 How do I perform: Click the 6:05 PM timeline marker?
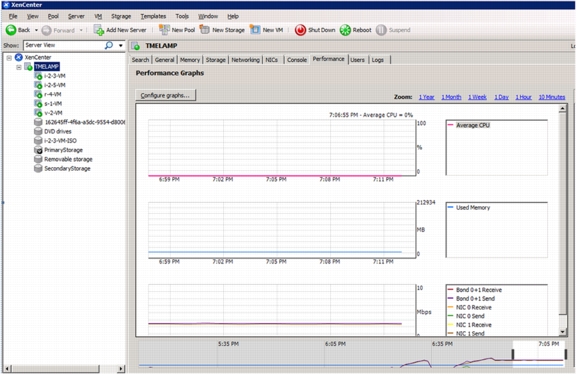[335, 344]
